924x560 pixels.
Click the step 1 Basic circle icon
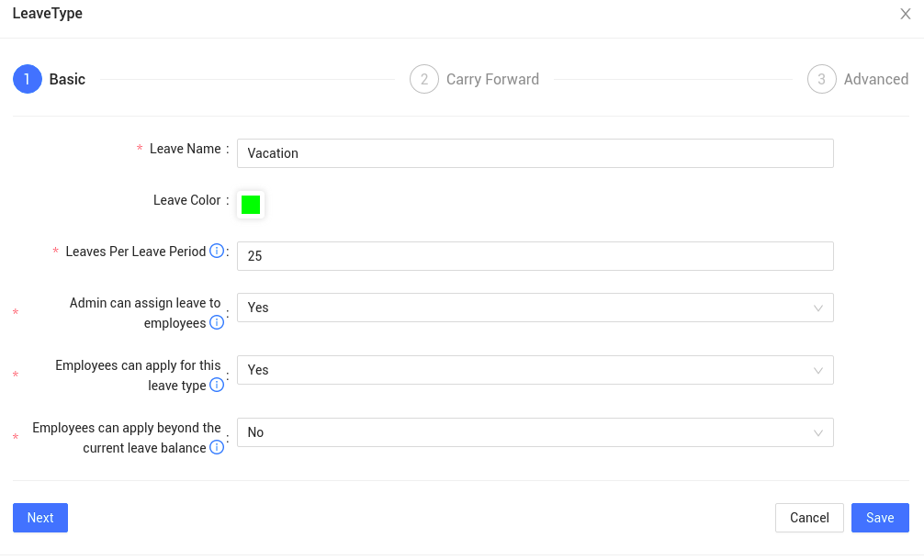pos(28,79)
